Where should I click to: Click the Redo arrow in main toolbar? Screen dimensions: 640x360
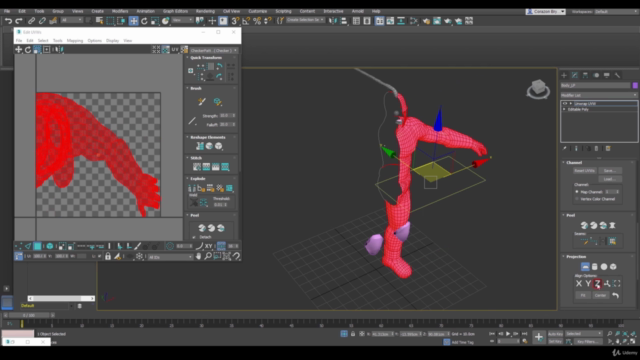pos(19,21)
